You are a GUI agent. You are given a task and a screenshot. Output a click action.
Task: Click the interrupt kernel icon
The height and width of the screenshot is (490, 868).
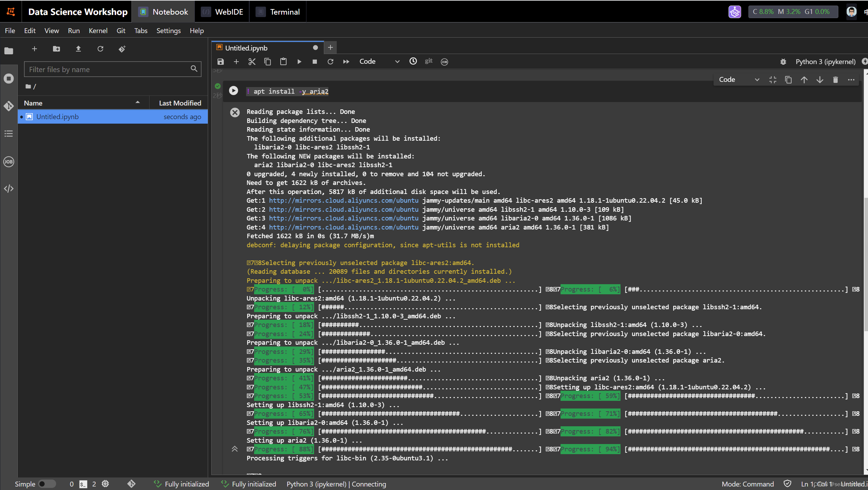pos(315,61)
